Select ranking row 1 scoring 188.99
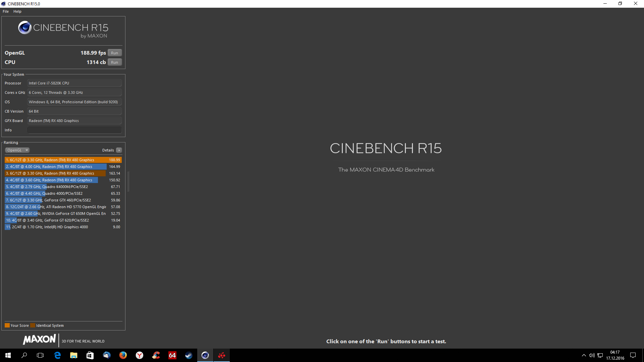The width and height of the screenshot is (644, 362). [63, 160]
